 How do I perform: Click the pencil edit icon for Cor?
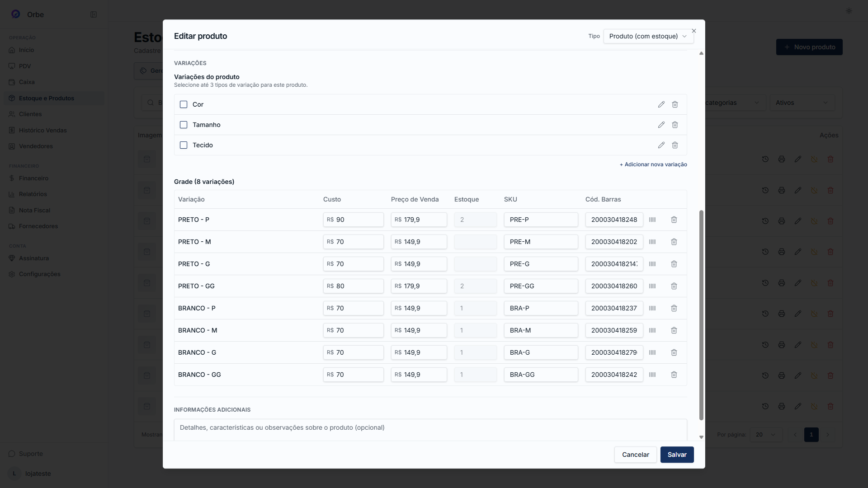pyautogui.click(x=661, y=104)
